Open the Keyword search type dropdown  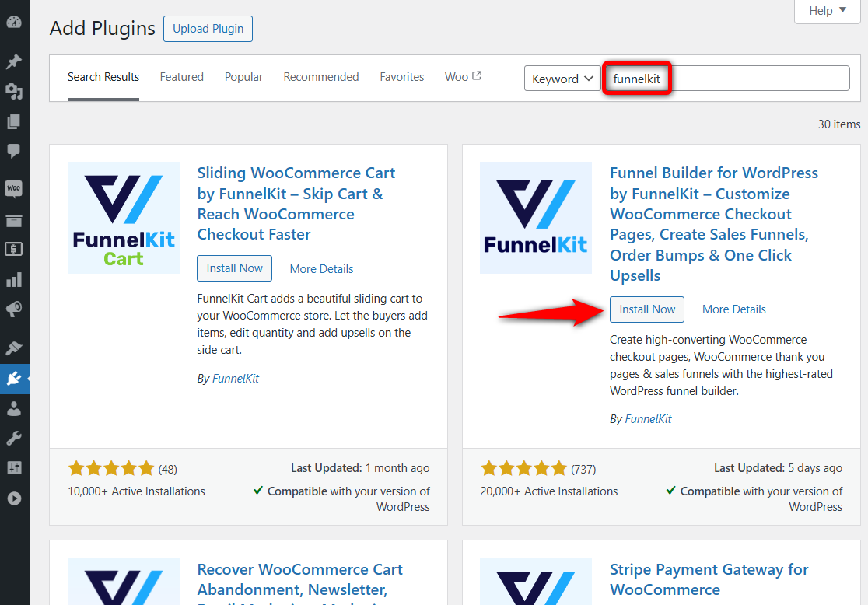(x=562, y=79)
